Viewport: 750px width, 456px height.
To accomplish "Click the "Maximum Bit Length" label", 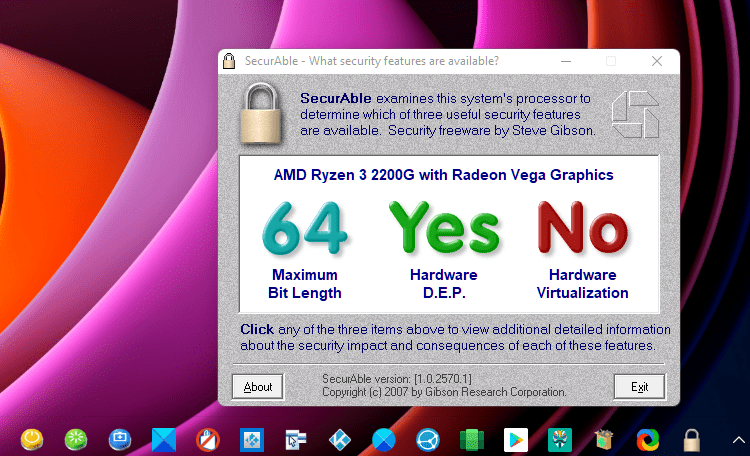I will coord(305,284).
